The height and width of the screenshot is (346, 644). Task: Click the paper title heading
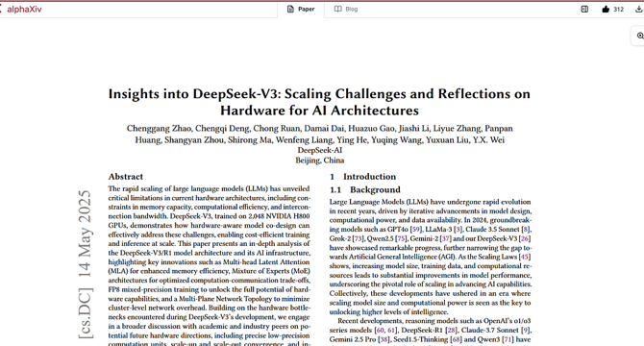[x=319, y=102]
